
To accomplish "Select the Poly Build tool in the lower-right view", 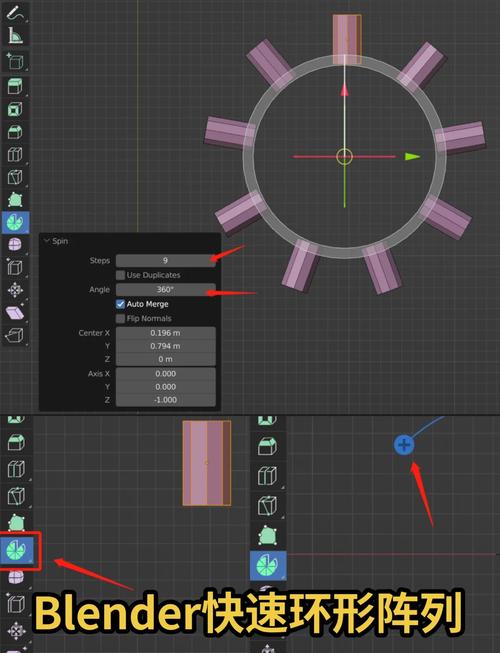I will click(268, 536).
